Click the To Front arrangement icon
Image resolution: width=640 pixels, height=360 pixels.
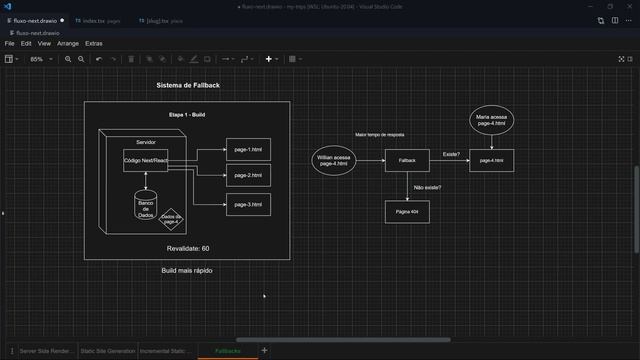(x=149, y=59)
